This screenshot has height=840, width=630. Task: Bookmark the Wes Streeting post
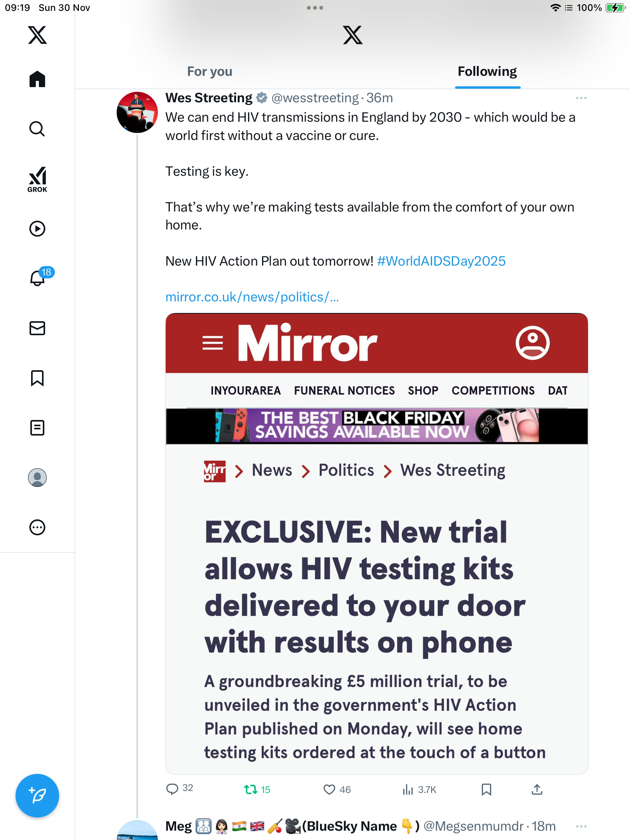[486, 789]
